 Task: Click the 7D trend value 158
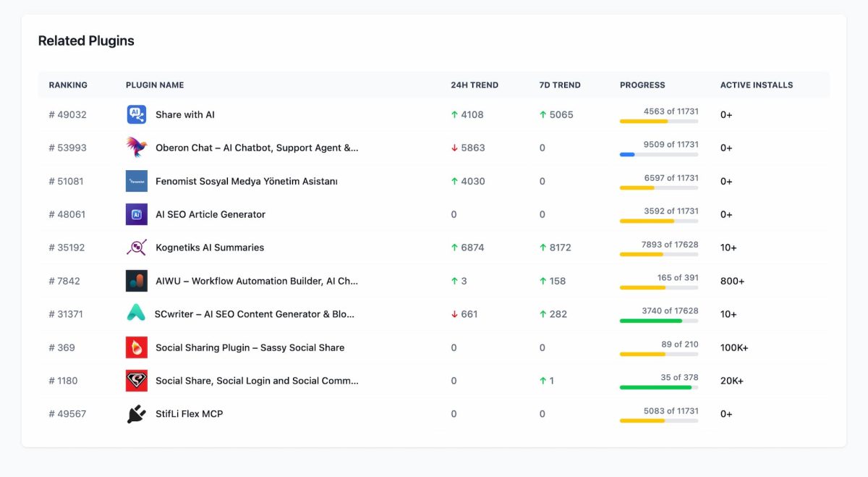558,281
